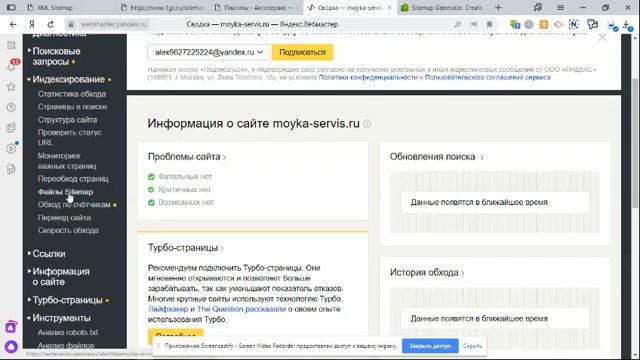
Task: Bookmark this page via address bar icon
Action: (x=489, y=24)
